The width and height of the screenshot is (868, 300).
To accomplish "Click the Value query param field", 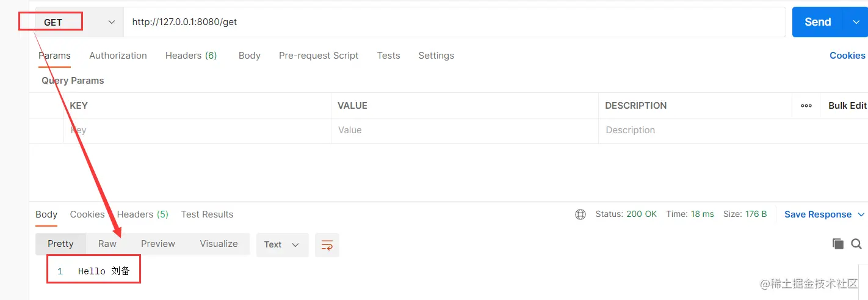I will point(465,130).
